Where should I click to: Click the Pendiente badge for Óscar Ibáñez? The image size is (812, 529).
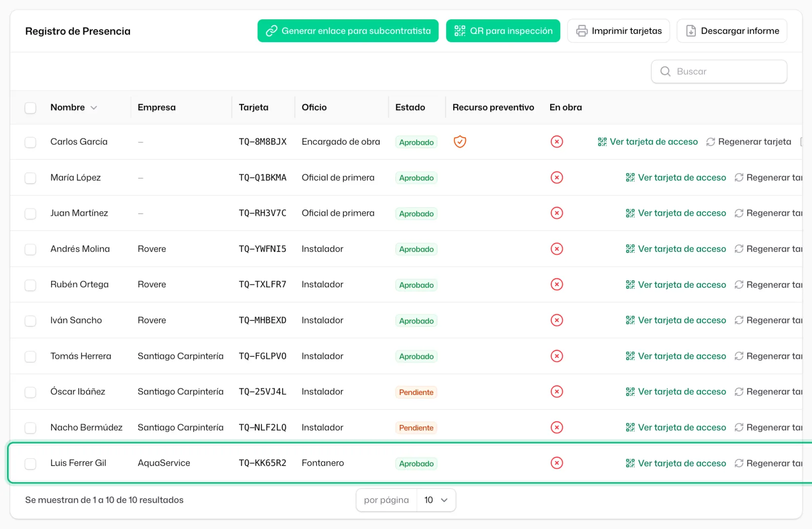[416, 392]
